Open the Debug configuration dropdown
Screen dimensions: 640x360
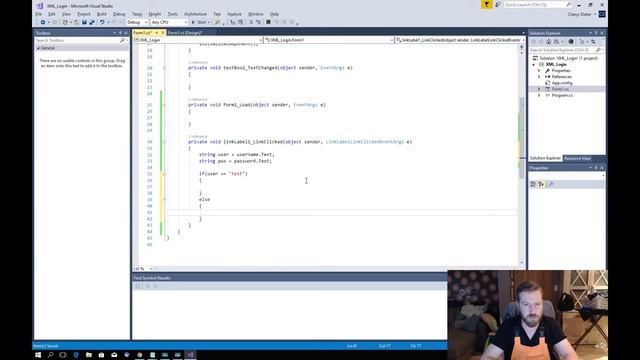pyautogui.click(x=137, y=22)
